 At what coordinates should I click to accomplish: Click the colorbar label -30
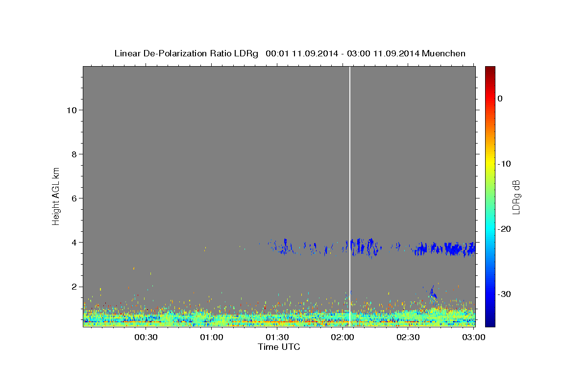click(505, 294)
